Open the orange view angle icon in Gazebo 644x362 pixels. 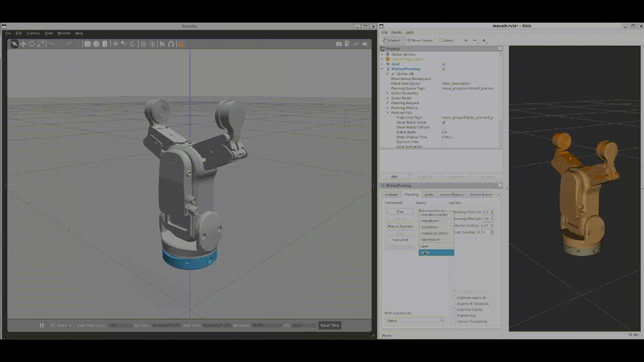pos(181,44)
